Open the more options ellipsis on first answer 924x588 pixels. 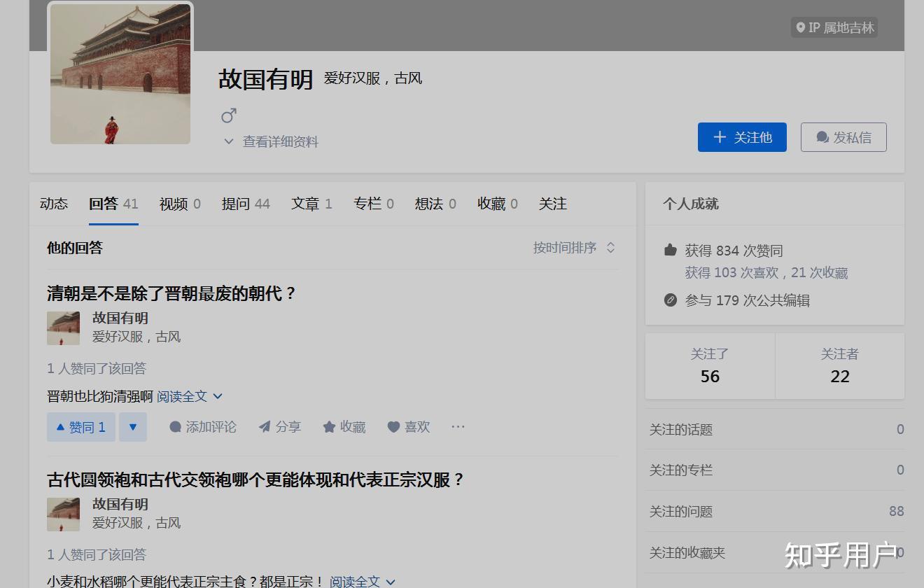coord(458,426)
